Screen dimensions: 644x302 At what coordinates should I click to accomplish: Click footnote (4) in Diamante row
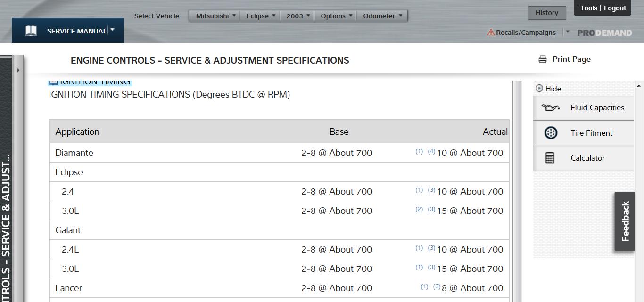coord(431,152)
